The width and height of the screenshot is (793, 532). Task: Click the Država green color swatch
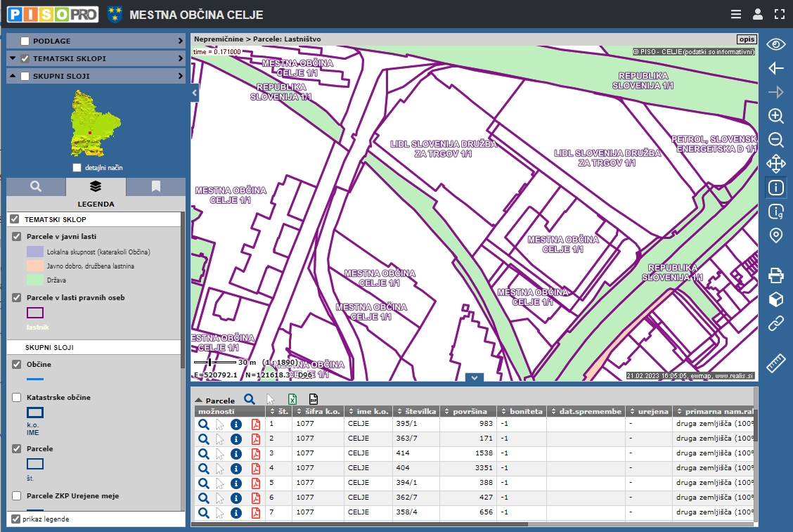[x=35, y=280]
